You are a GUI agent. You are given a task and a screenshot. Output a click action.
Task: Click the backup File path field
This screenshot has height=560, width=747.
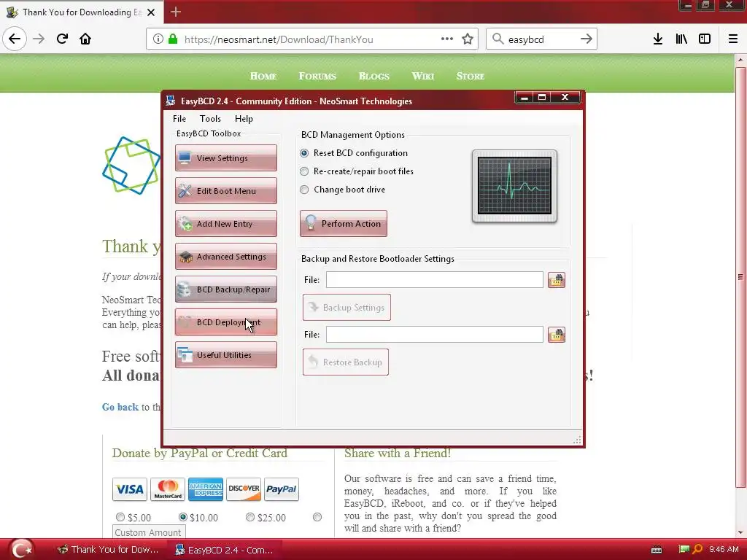pyautogui.click(x=435, y=279)
